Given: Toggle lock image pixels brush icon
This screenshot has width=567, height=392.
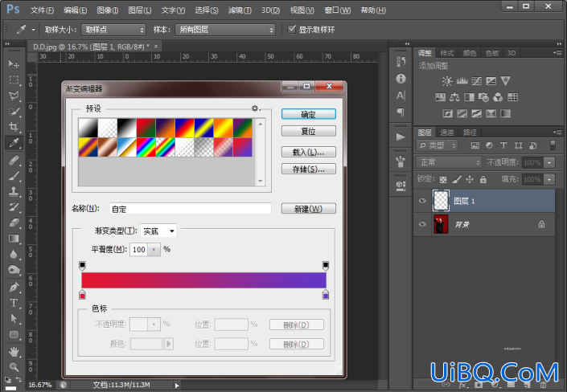Looking at the screenshot, I should click(457, 179).
